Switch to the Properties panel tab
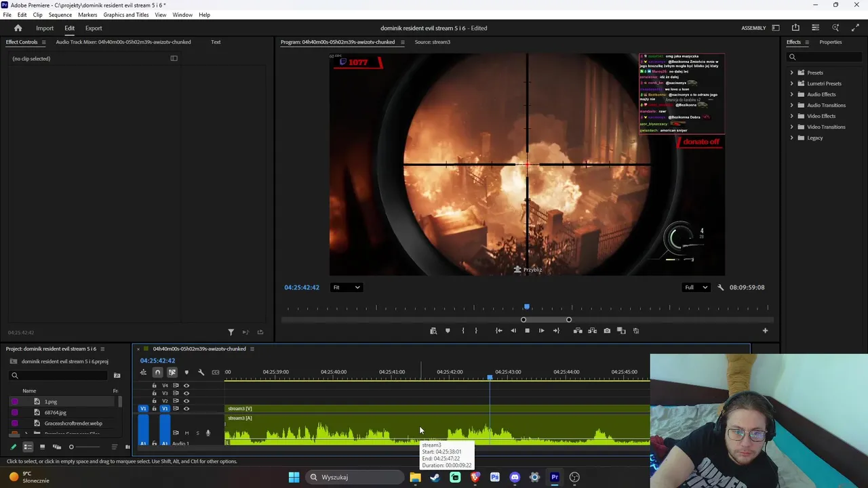 point(831,42)
